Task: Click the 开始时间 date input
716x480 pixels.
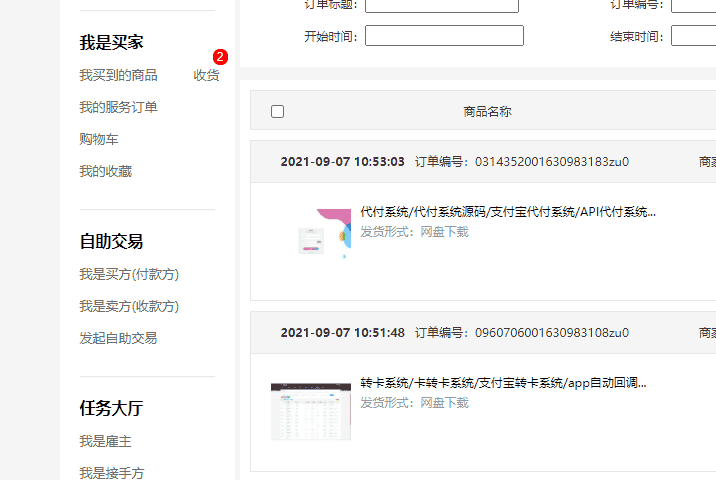Action: click(x=444, y=36)
